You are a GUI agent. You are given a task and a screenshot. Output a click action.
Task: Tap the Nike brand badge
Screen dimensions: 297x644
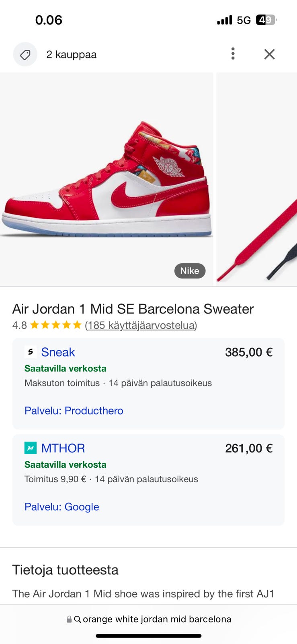(x=190, y=271)
